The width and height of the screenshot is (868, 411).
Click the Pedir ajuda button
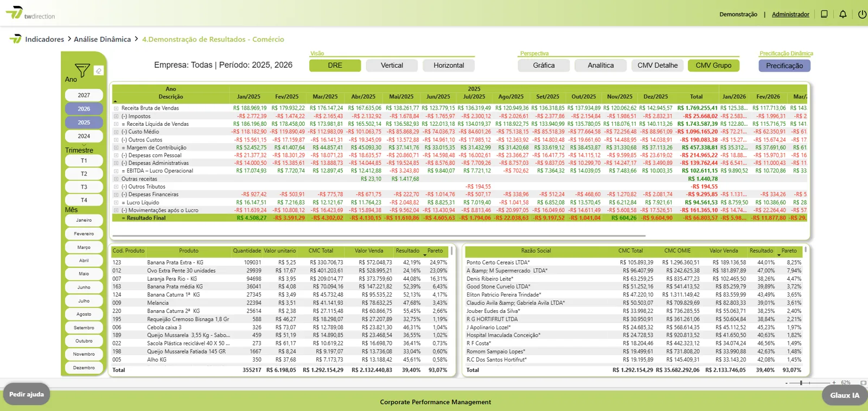[27, 394]
